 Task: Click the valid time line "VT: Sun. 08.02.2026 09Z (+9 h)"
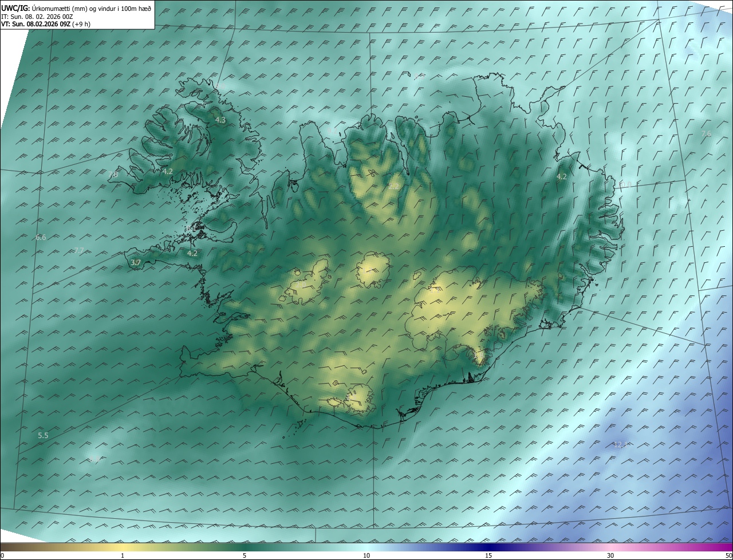click(x=46, y=24)
